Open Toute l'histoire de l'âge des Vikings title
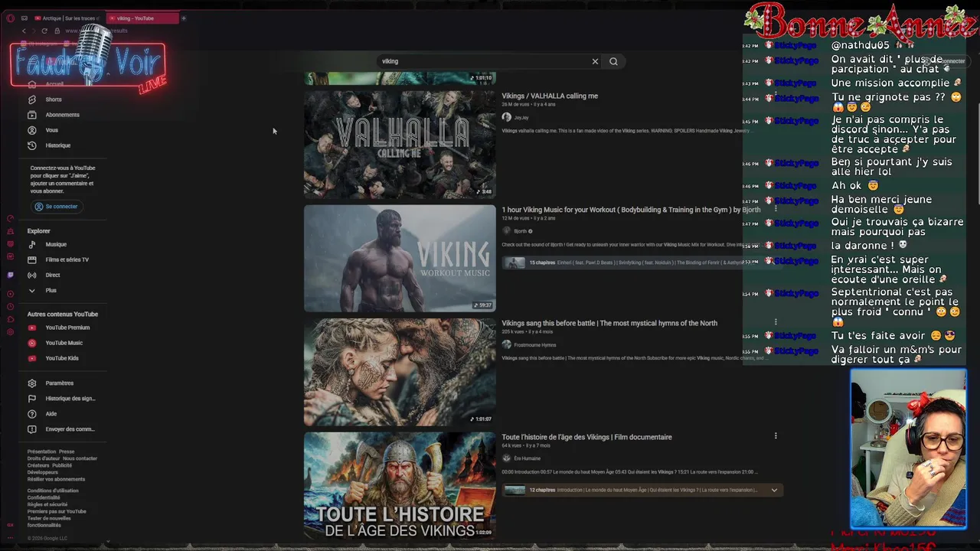The height and width of the screenshot is (551, 980). coord(586,437)
